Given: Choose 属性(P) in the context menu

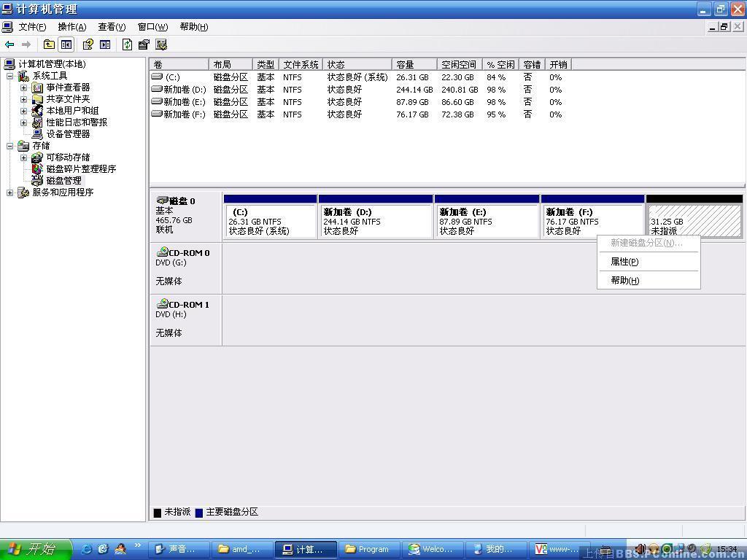Looking at the screenshot, I should point(624,262).
